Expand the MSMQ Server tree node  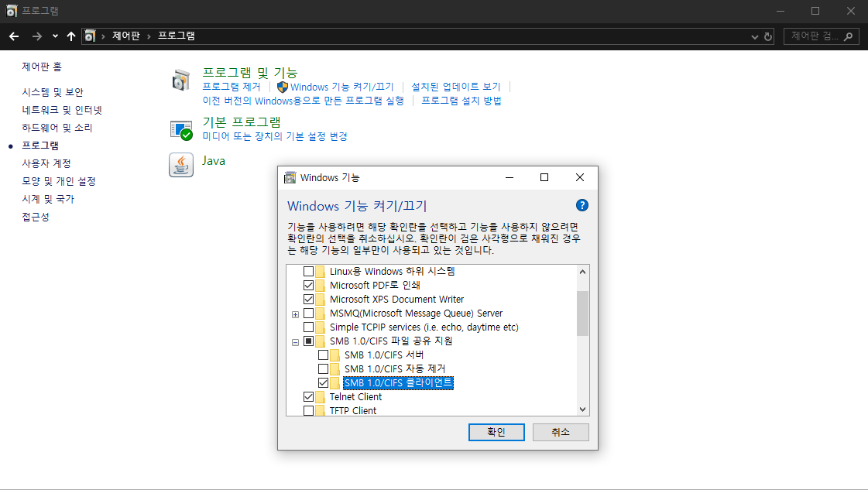pyautogui.click(x=295, y=314)
